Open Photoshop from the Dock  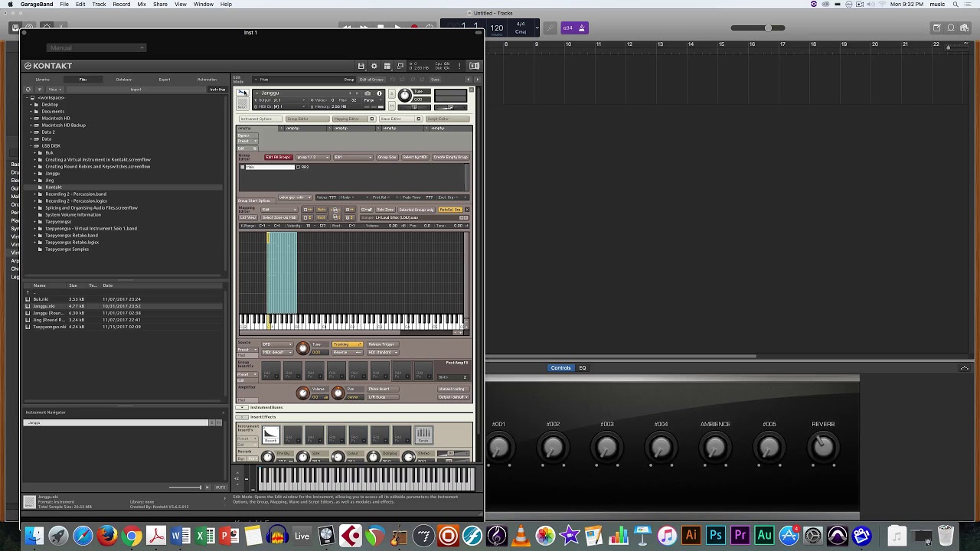tap(715, 536)
